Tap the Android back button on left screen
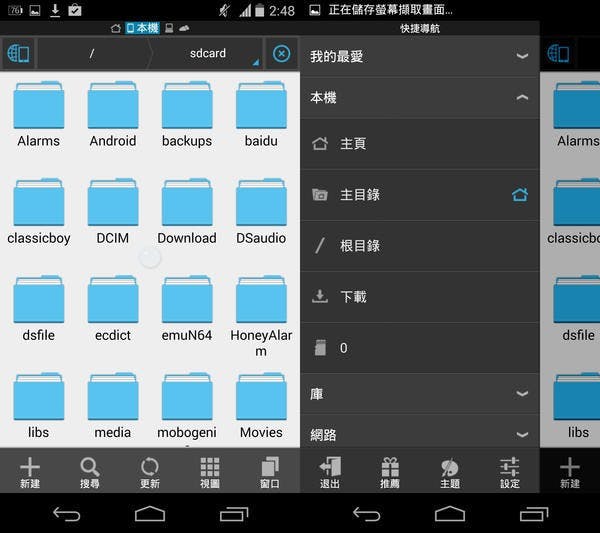The image size is (600, 533). point(67,514)
